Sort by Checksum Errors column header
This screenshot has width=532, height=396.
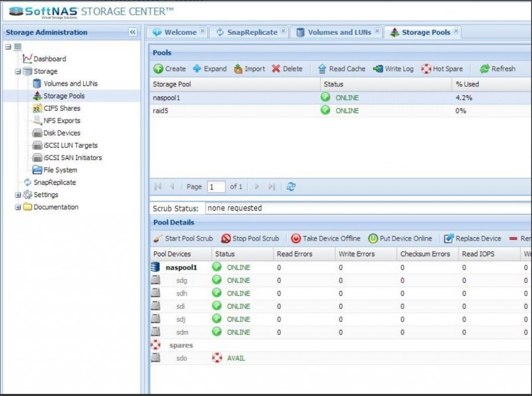[x=428, y=254]
